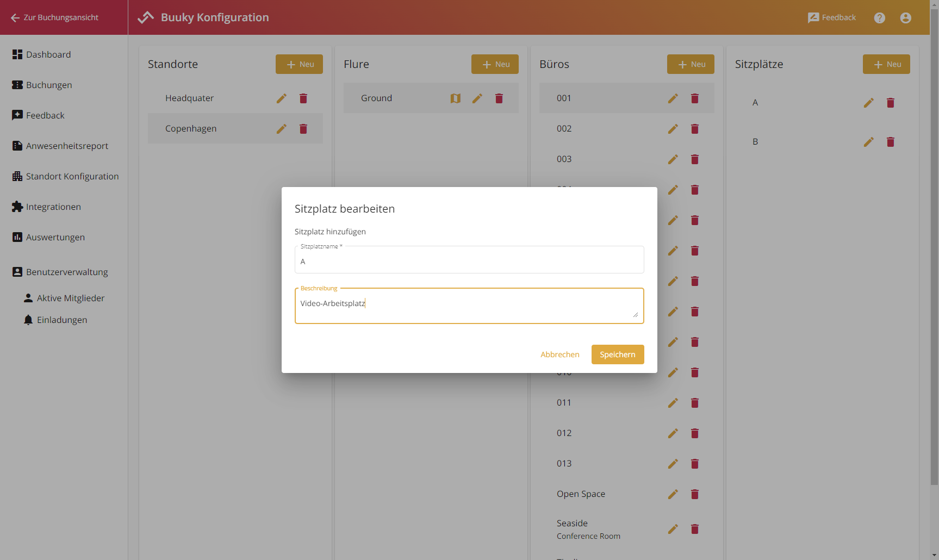The width and height of the screenshot is (939, 560).
Task: Select seat B row
Action: coord(823,141)
